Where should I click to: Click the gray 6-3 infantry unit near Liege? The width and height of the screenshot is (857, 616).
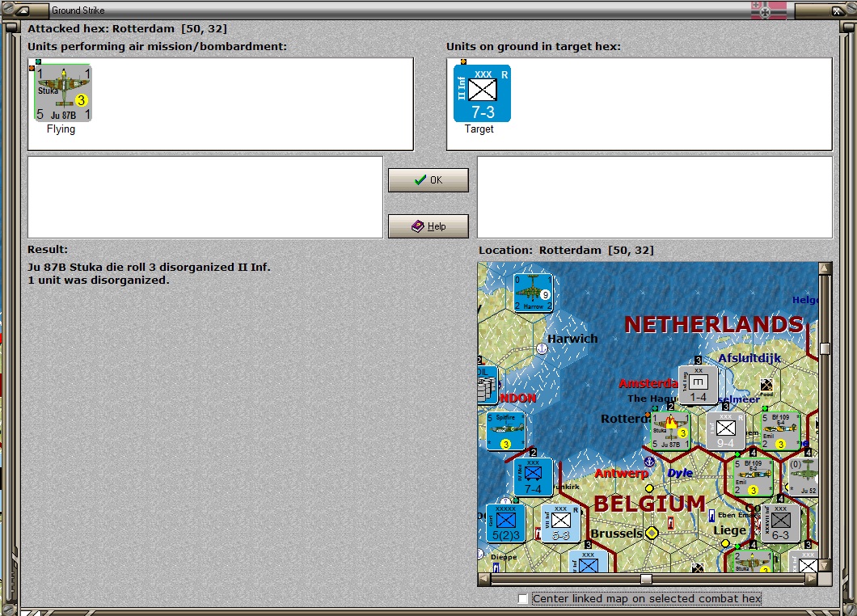[x=780, y=523]
